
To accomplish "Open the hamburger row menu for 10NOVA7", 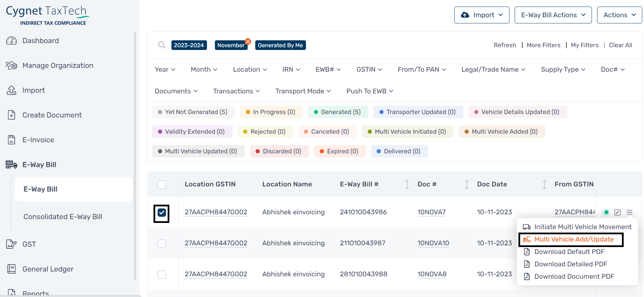I will click(x=630, y=212).
